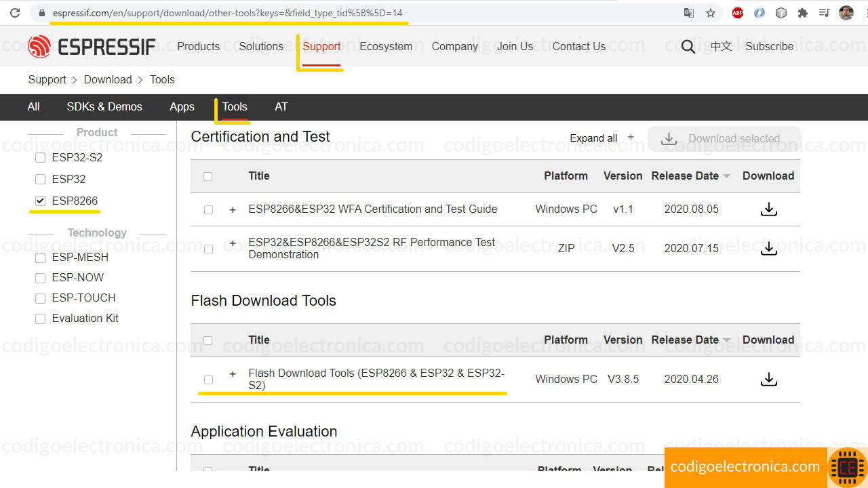Click the blue circular extension icon

(x=759, y=13)
